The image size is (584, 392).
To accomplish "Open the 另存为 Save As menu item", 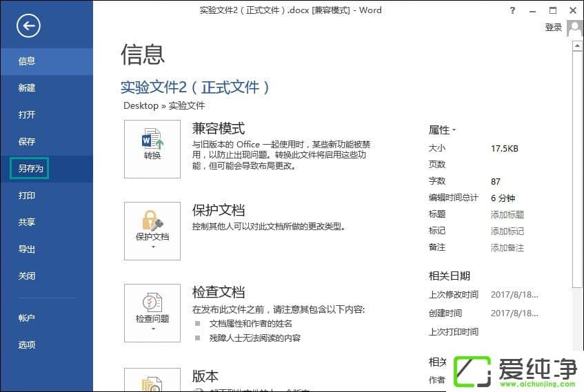I will coord(30,169).
